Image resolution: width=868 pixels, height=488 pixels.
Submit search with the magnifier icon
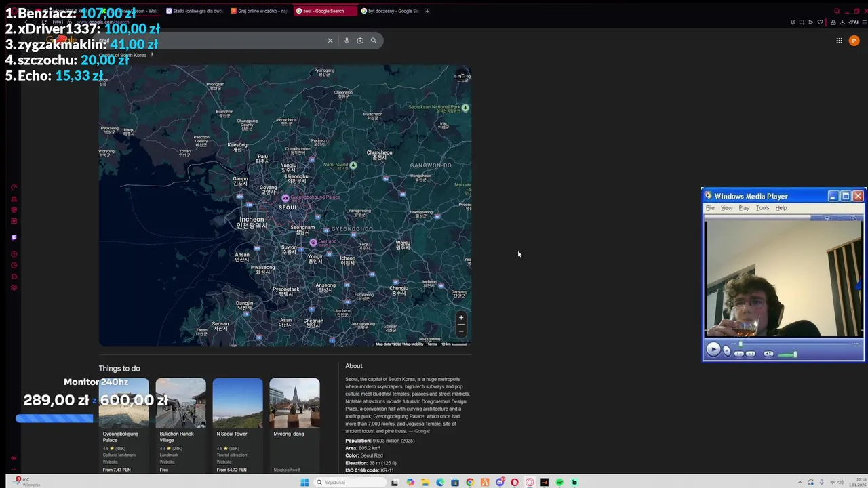tap(374, 41)
